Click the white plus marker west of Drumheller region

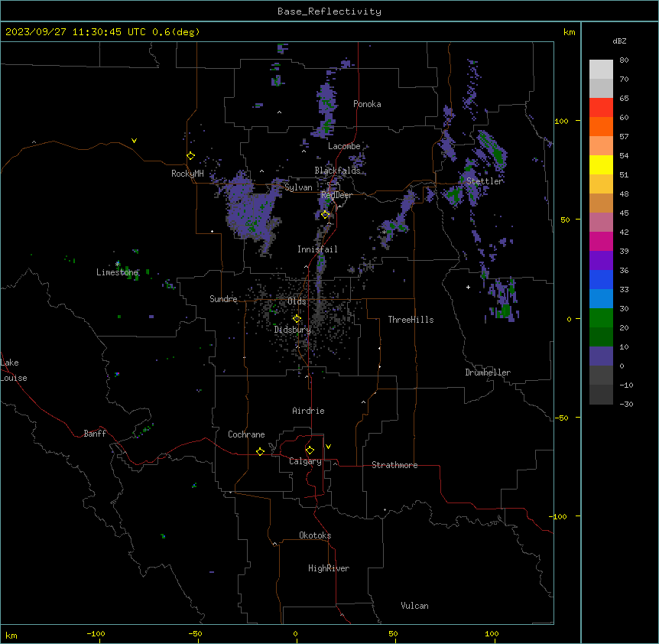coord(468,287)
